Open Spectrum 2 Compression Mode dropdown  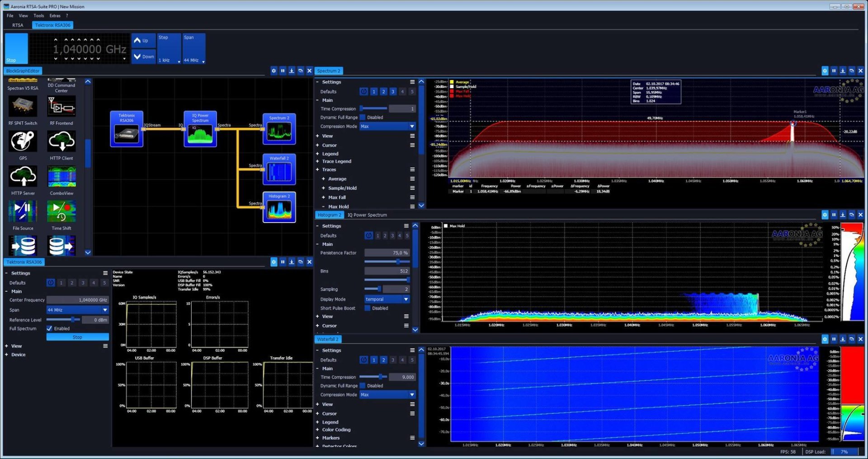[387, 126]
